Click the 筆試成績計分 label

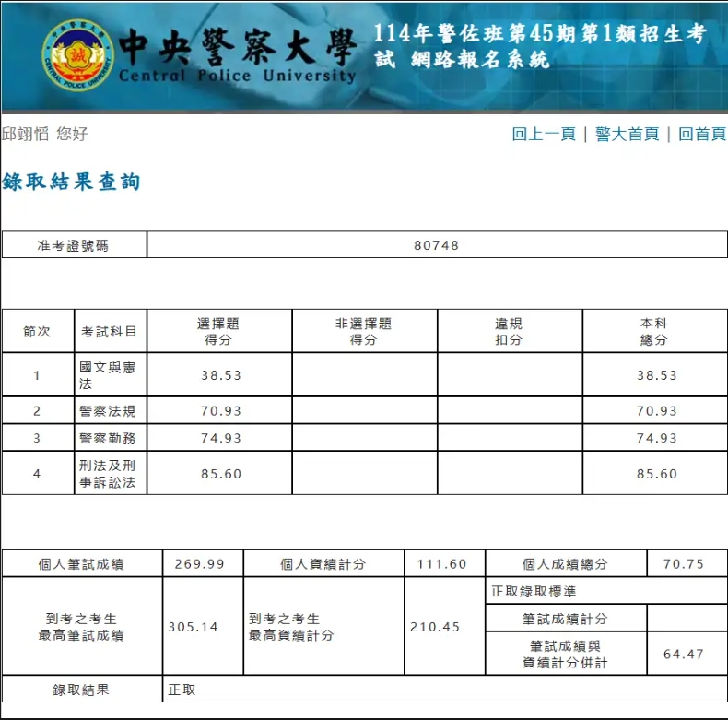click(x=565, y=619)
